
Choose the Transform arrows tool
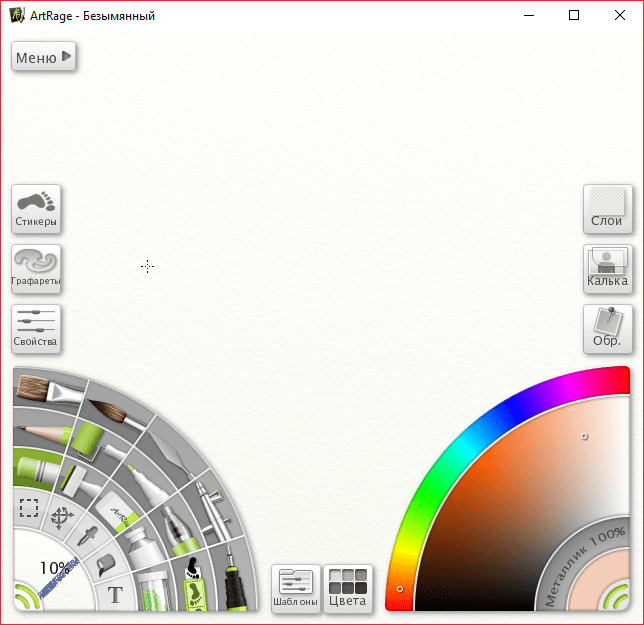[x=62, y=518]
